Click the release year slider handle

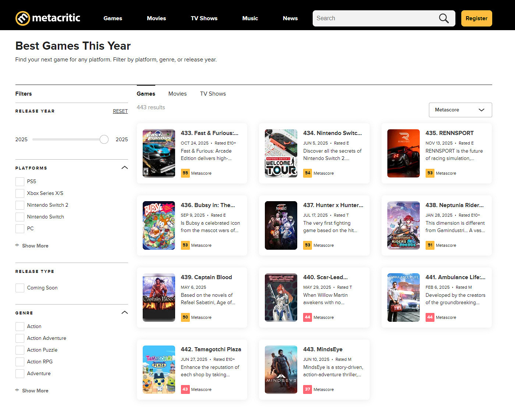pos(104,139)
